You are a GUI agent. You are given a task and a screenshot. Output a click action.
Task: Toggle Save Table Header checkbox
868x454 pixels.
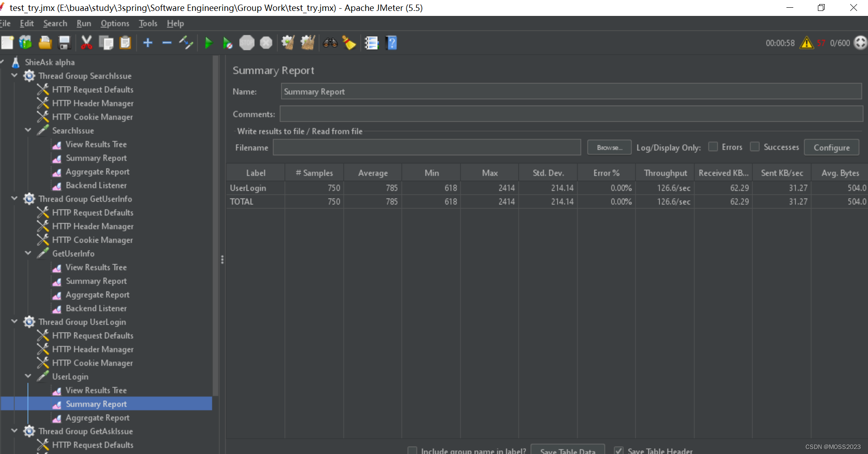point(618,450)
